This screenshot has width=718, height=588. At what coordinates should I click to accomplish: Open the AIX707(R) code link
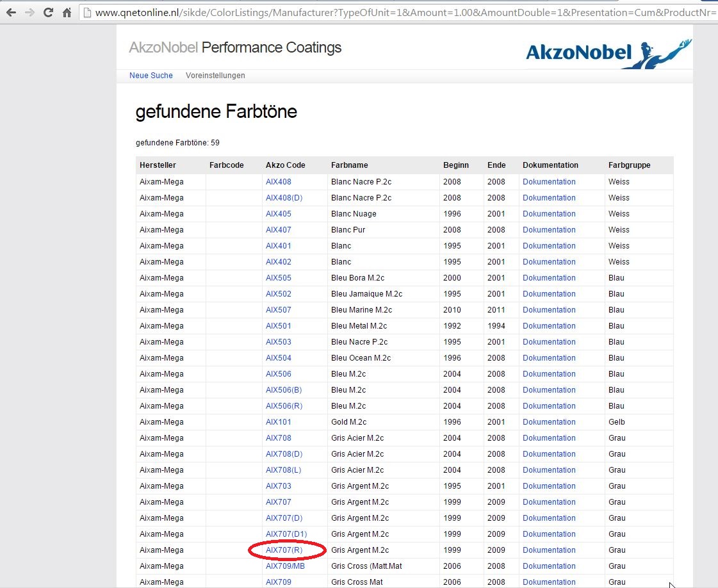tap(284, 550)
